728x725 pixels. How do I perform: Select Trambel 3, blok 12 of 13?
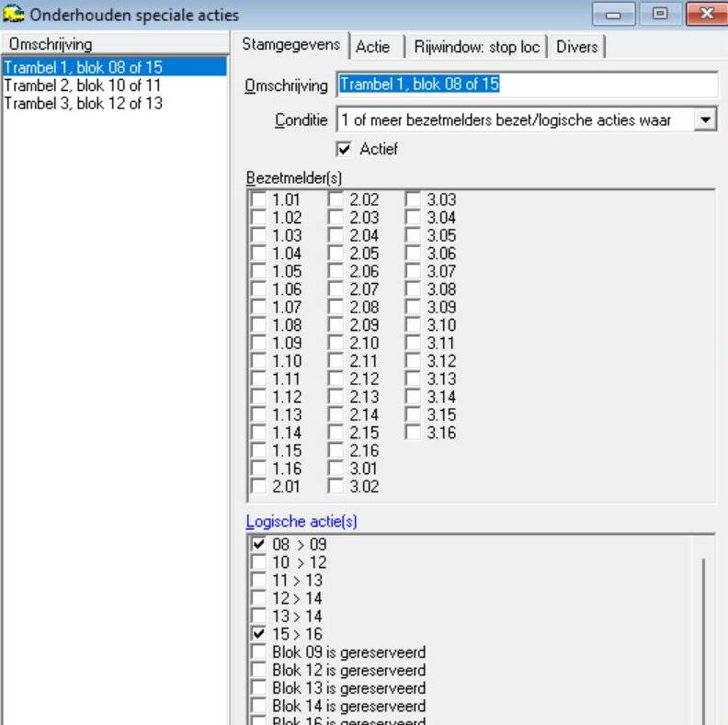coord(114,103)
